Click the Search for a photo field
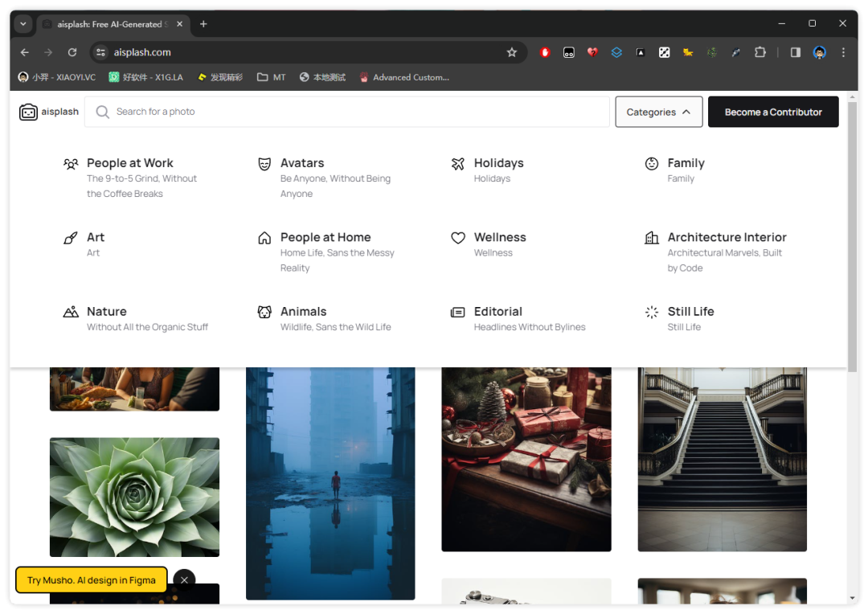Screen dimensions: 868x614 click(347, 112)
